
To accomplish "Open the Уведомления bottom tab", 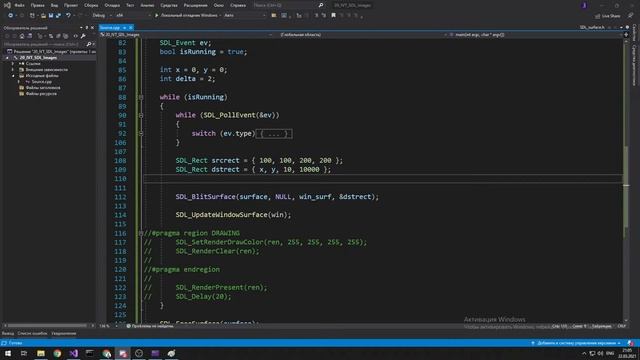I will [64, 333].
